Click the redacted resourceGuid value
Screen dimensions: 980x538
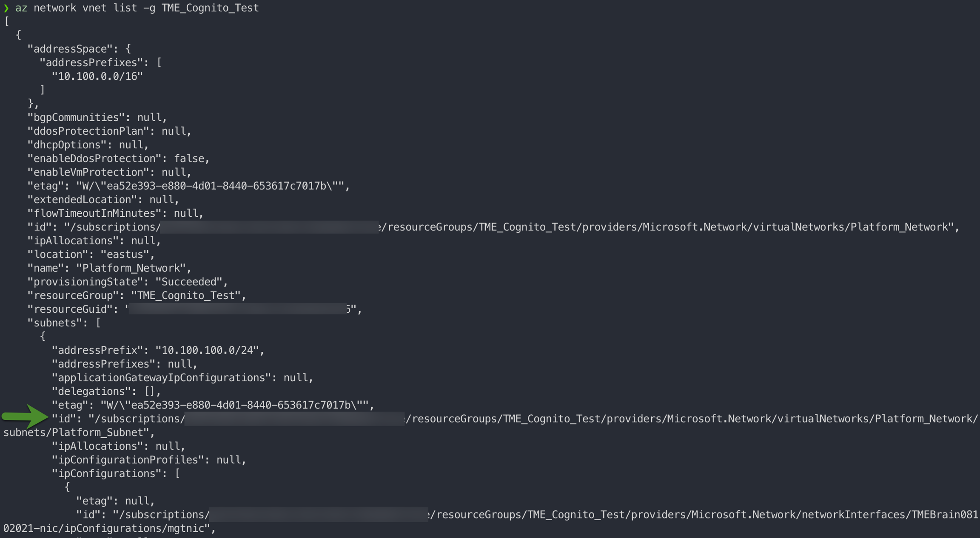237,309
